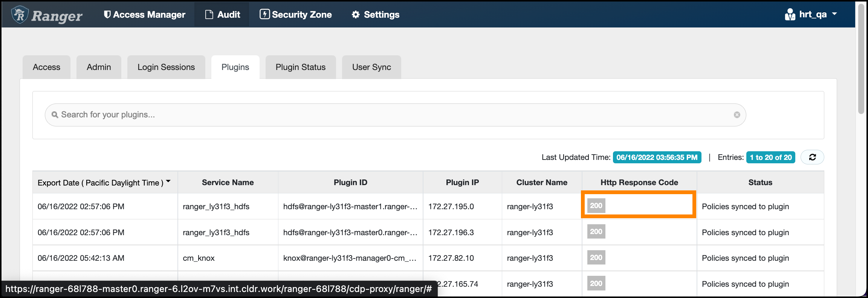Switch to the Login Sessions tab
Viewport: 868px width, 298px height.
coord(166,67)
